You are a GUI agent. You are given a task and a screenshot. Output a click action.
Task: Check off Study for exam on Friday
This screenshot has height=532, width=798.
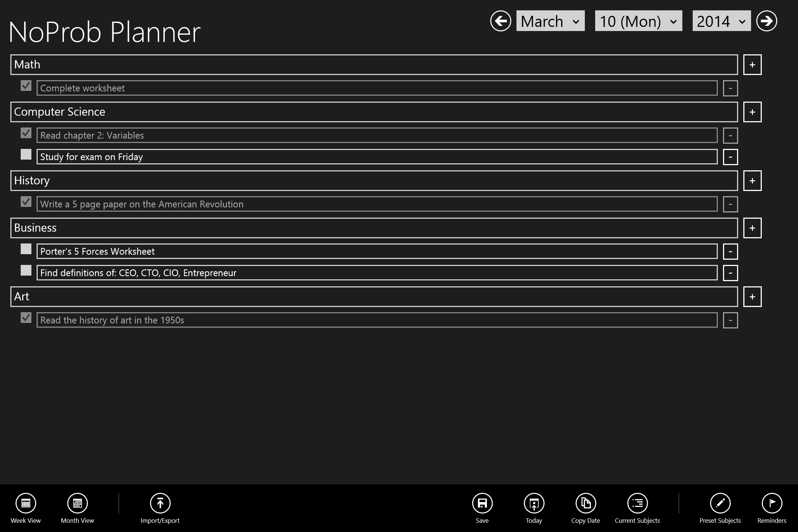pyautogui.click(x=26, y=154)
